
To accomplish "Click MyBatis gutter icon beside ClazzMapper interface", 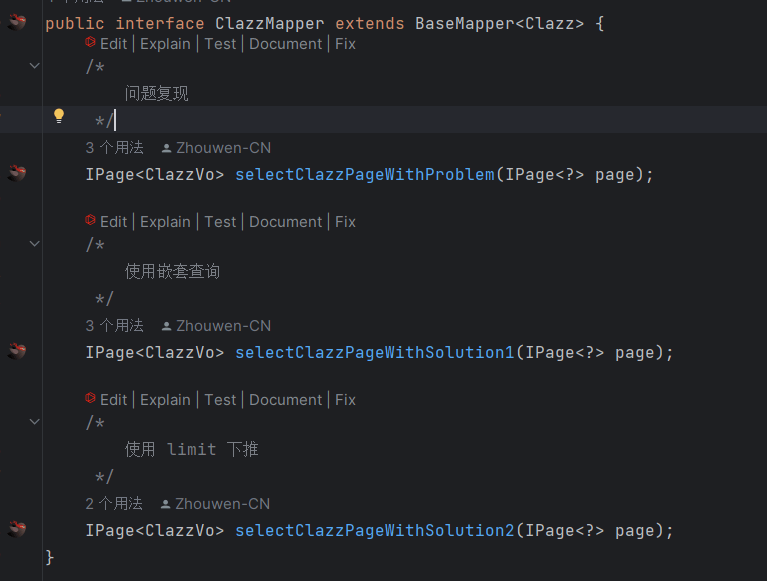I will tap(17, 22).
